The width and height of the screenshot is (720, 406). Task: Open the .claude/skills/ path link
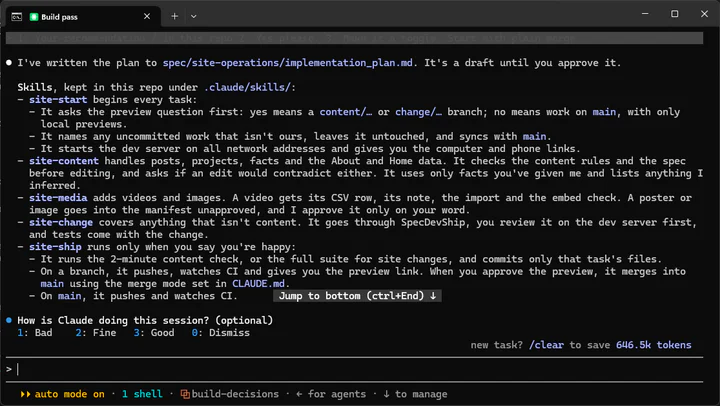[x=247, y=87]
